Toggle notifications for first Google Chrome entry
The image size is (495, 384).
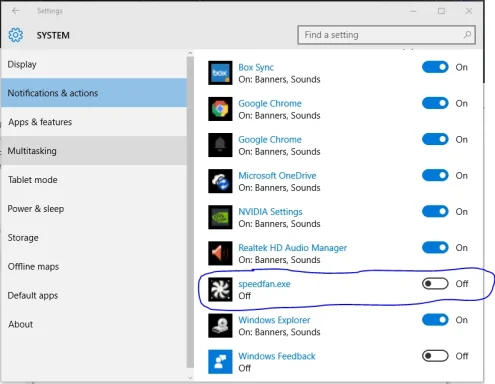click(x=435, y=103)
